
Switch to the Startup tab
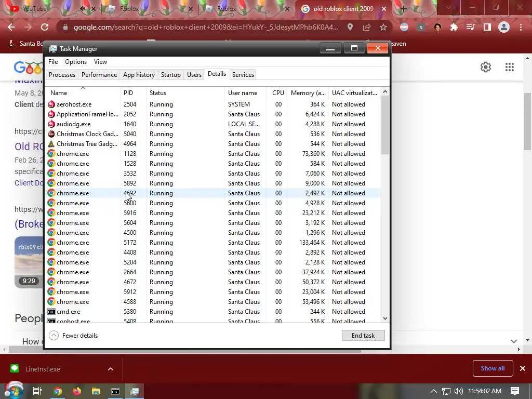pos(170,75)
